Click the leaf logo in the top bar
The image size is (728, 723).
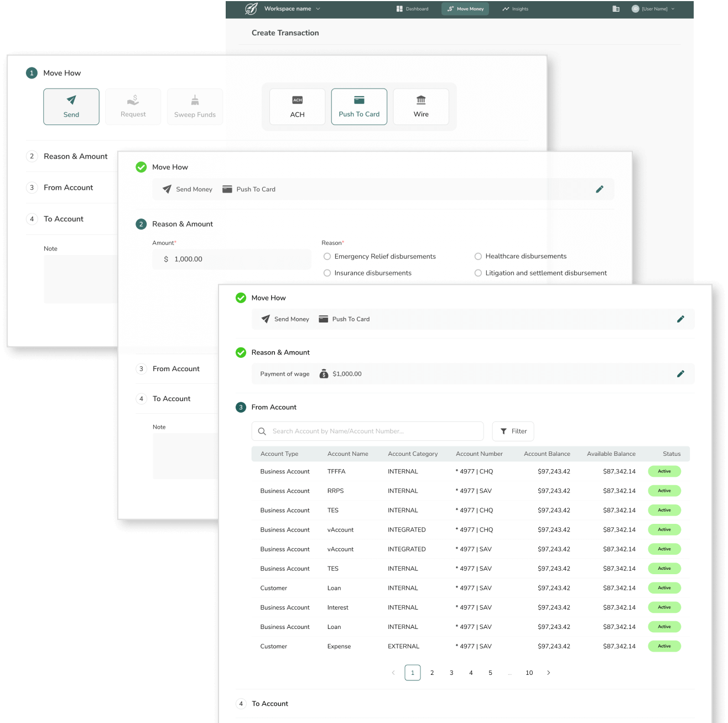click(x=251, y=9)
